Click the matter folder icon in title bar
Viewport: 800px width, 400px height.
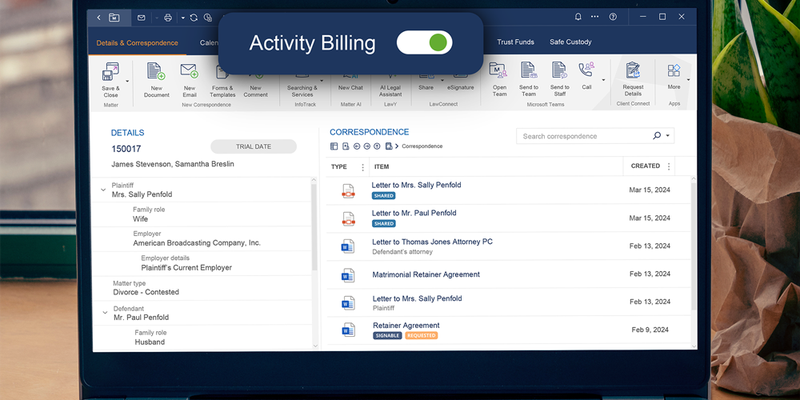pos(114,17)
